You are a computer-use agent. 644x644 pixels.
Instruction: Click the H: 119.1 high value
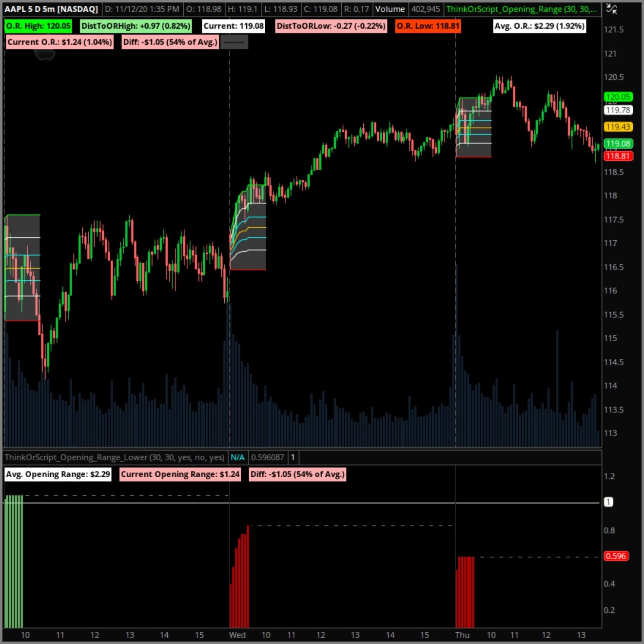(243, 9)
